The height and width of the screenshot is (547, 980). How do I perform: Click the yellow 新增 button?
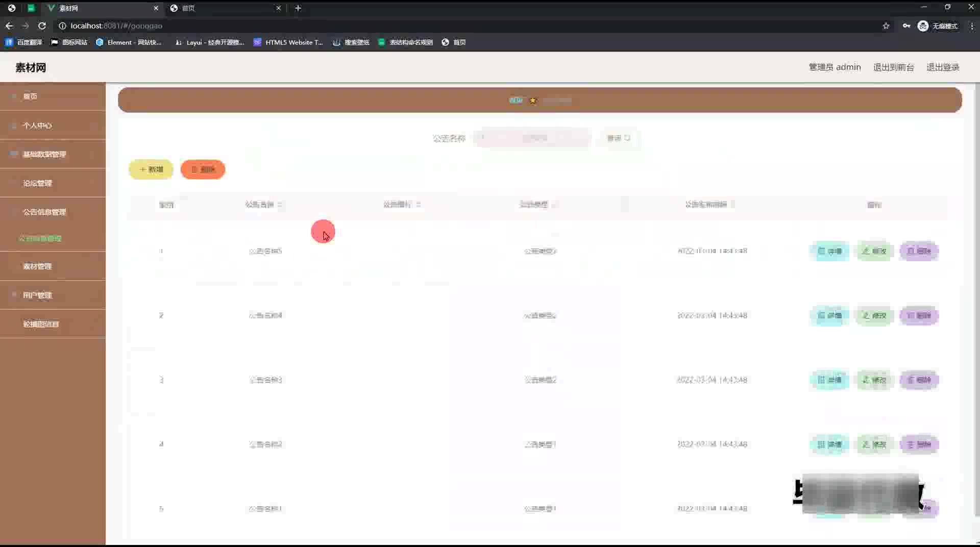[151, 169]
